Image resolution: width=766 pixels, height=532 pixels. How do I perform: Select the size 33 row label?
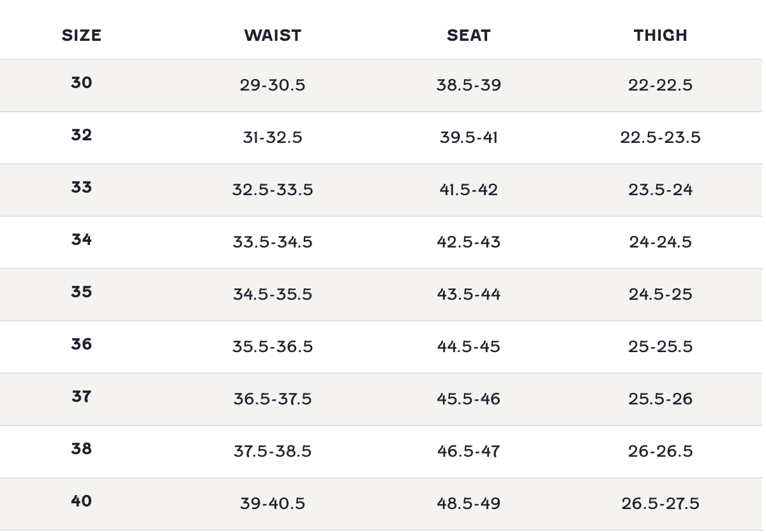click(81, 188)
